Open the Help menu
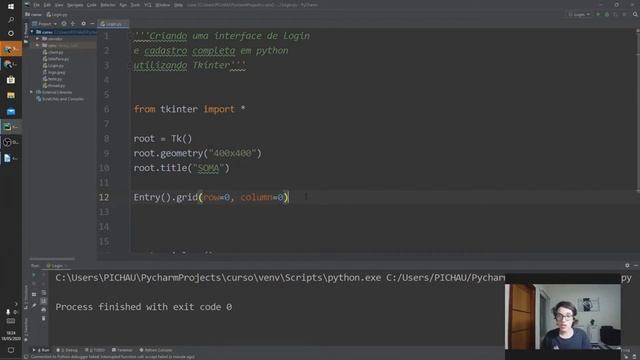The image size is (640, 360). (x=178, y=5)
